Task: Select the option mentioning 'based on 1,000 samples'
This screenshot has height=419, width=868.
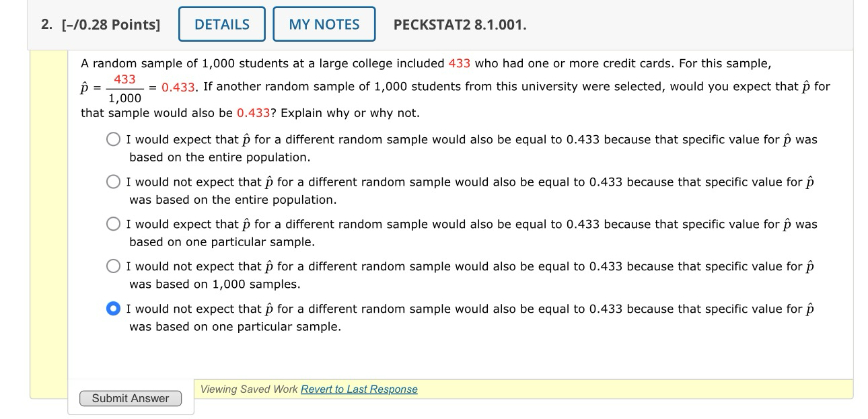Action: pos(112,266)
